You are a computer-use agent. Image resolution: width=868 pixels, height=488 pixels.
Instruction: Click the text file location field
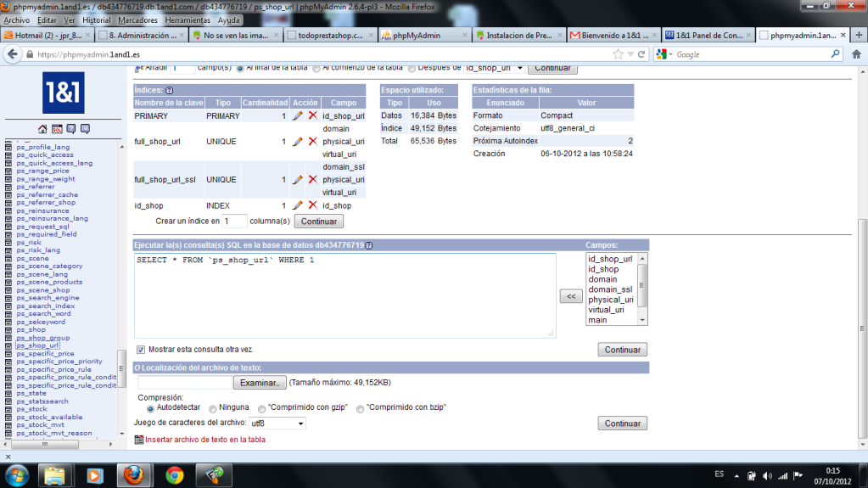[185, 382]
